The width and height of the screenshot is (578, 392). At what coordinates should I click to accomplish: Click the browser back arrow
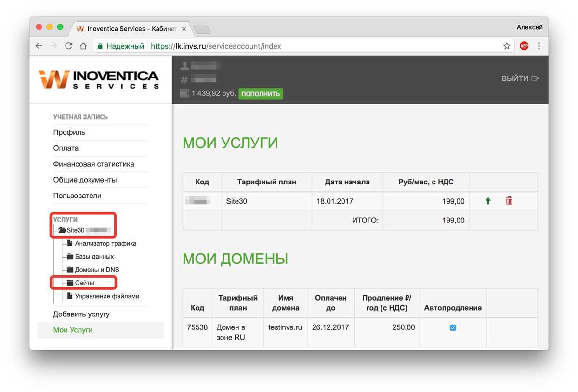[x=39, y=46]
